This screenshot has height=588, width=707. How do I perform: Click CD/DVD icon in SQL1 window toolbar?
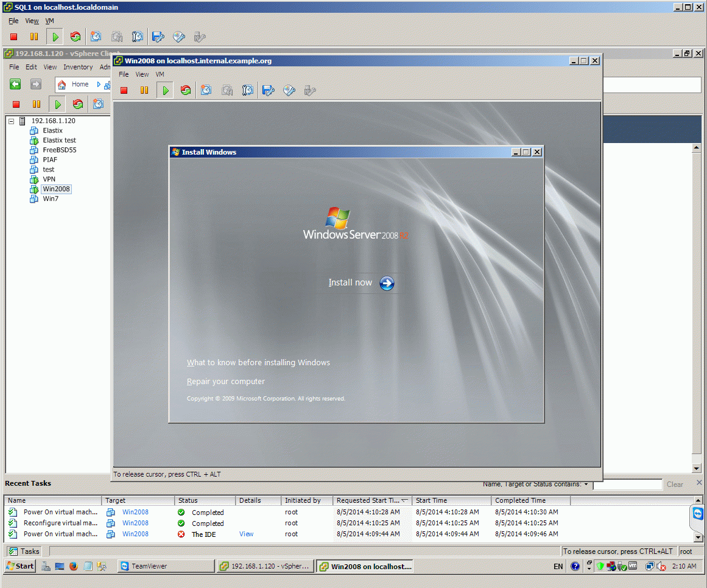[x=179, y=37]
